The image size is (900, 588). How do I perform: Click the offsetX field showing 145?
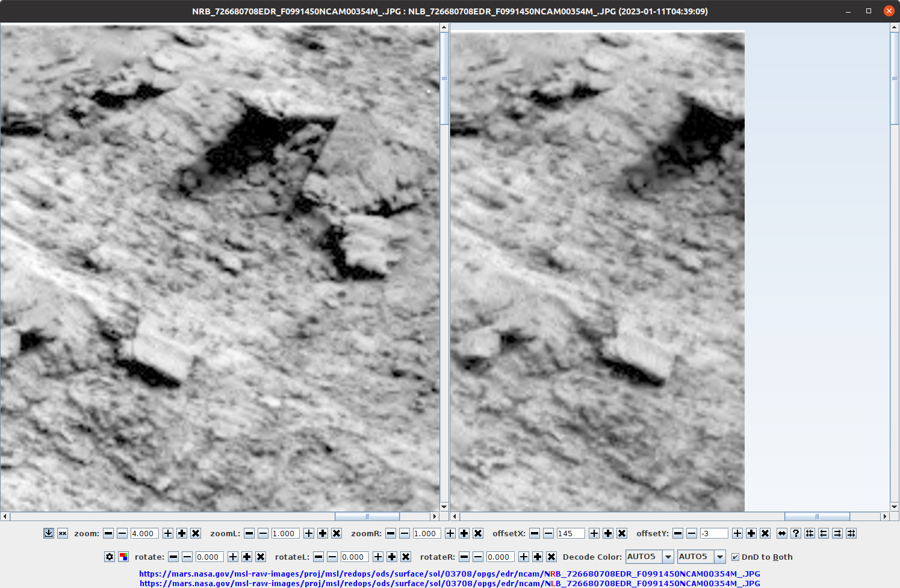click(x=571, y=533)
